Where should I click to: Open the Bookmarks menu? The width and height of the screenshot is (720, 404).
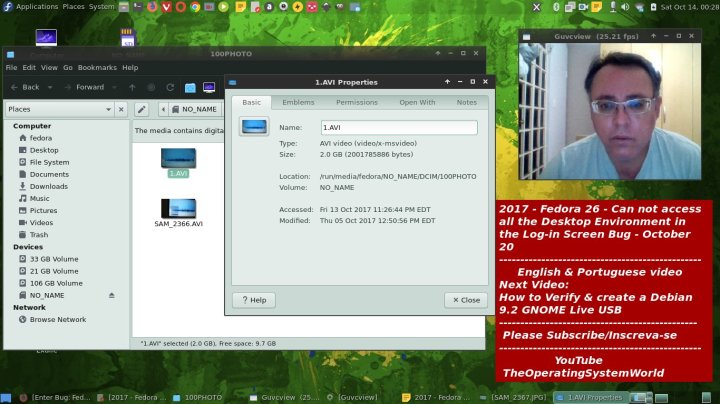tap(97, 68)
